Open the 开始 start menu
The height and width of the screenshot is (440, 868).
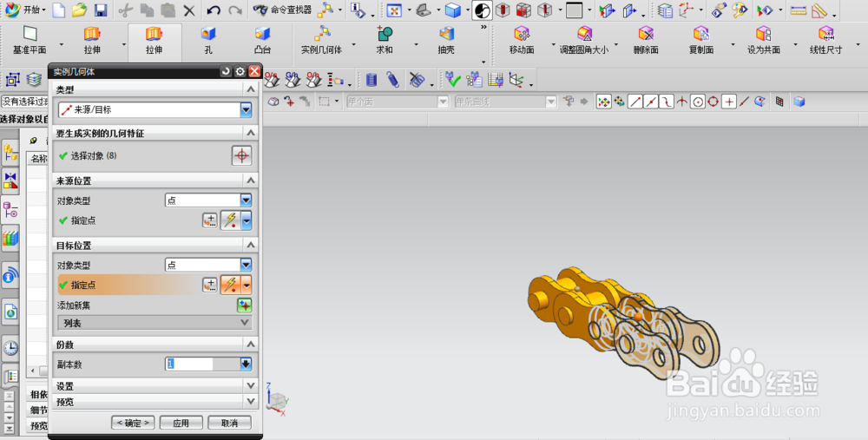[25, 10]
